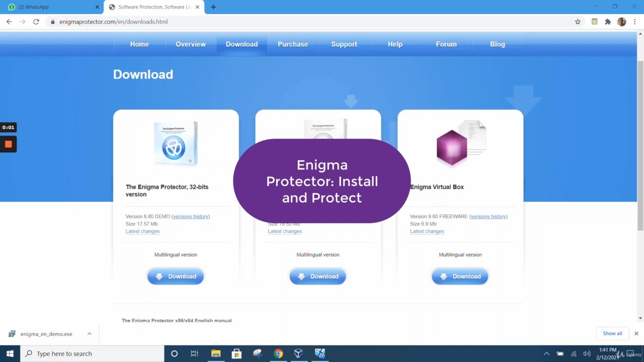Image resolution: width=644 pixels, height=362 pixels.
Task: Click the Enigma Protector 32-bits box image
Action: coord(176,143)
